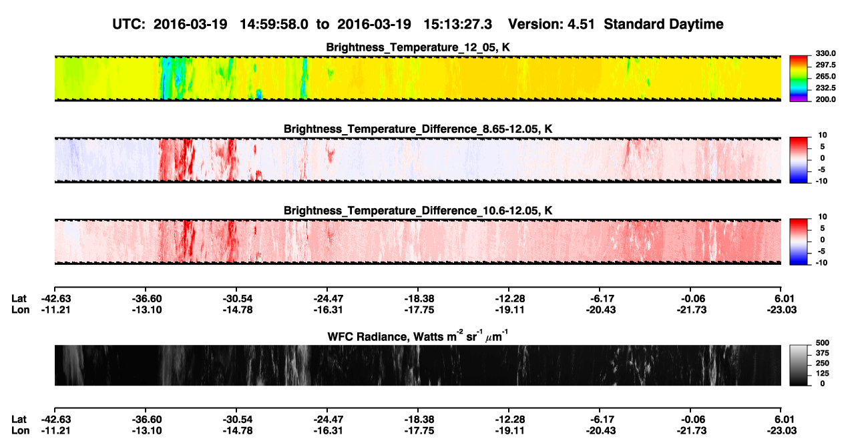This screenshot has width=868, height=445.
Task: Click the Brightness_Temperature_12_05 plot title
Action: click(x=418, y=47)
